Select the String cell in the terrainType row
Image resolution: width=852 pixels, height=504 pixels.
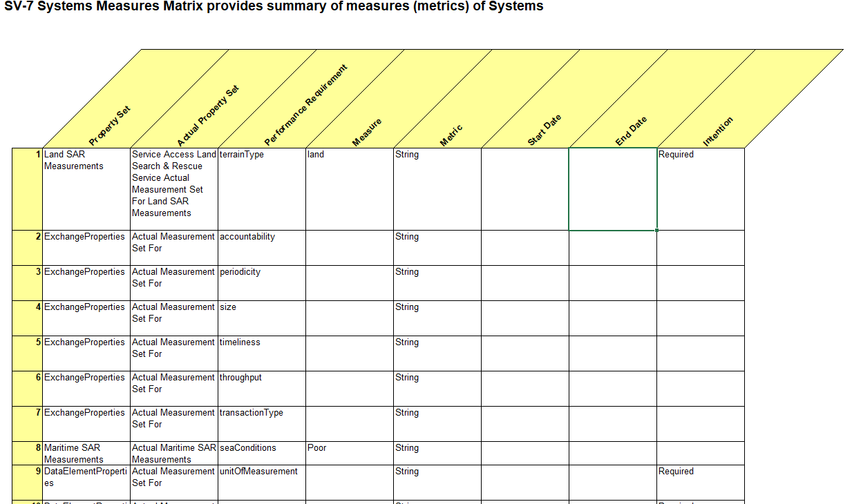tap(437, 189)
